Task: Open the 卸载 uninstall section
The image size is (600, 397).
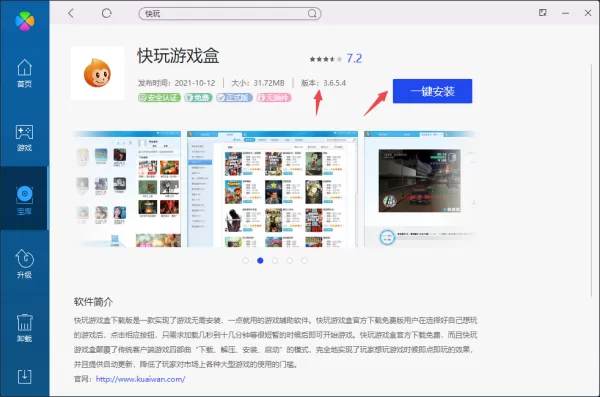Action: pos(24,328)
